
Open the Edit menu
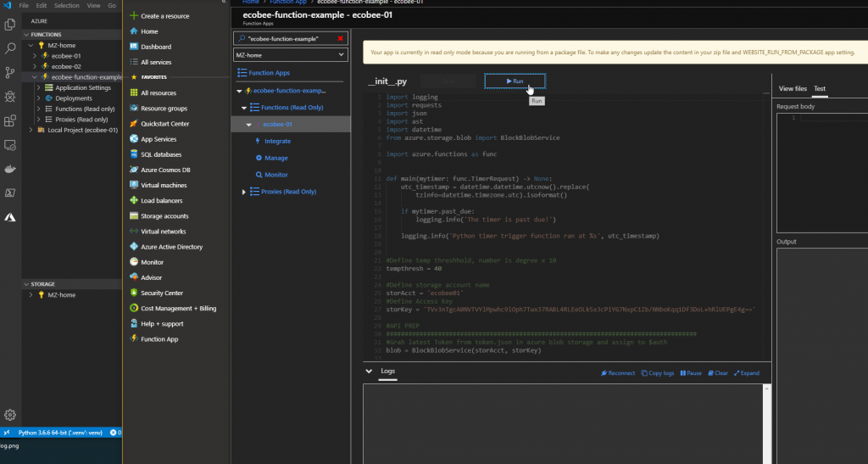[x=42, y=6]
